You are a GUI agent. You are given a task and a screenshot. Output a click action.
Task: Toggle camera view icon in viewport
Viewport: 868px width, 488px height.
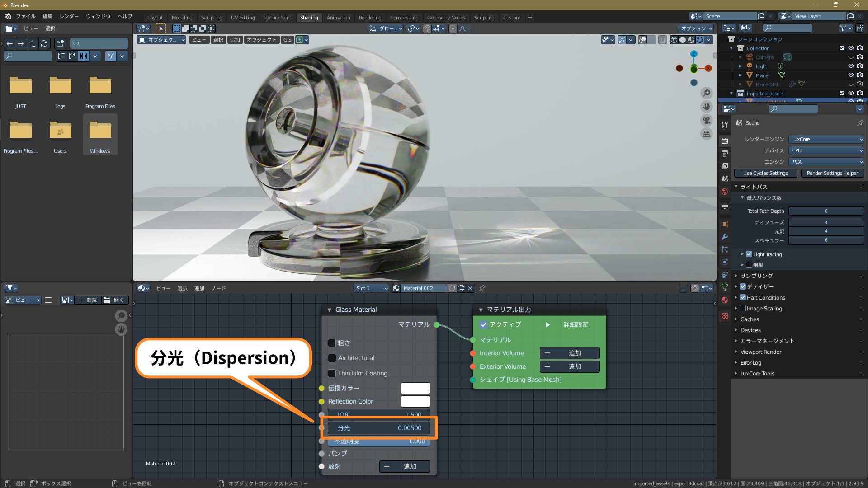coord(707,120)
